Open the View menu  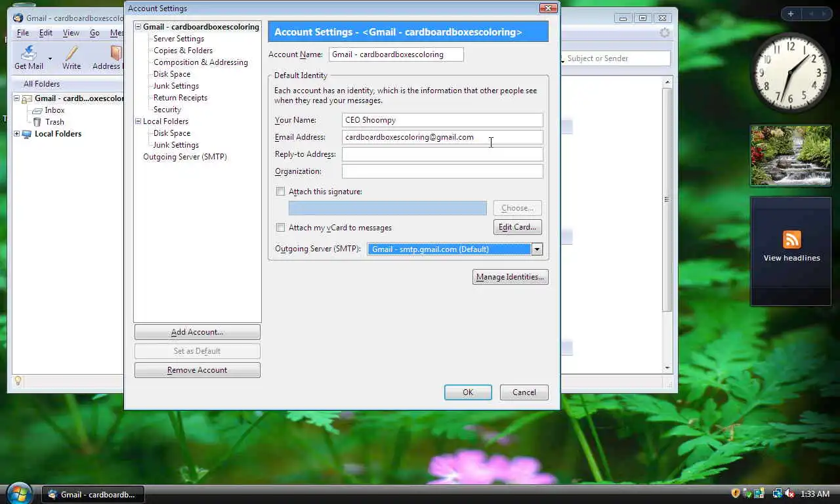click(x=71, y=33)
